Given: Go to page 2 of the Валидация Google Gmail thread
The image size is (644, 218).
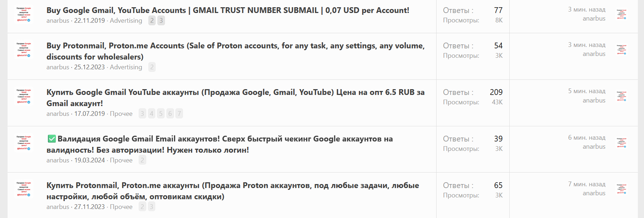Looking at the screenshot, I should pos(142,160).
